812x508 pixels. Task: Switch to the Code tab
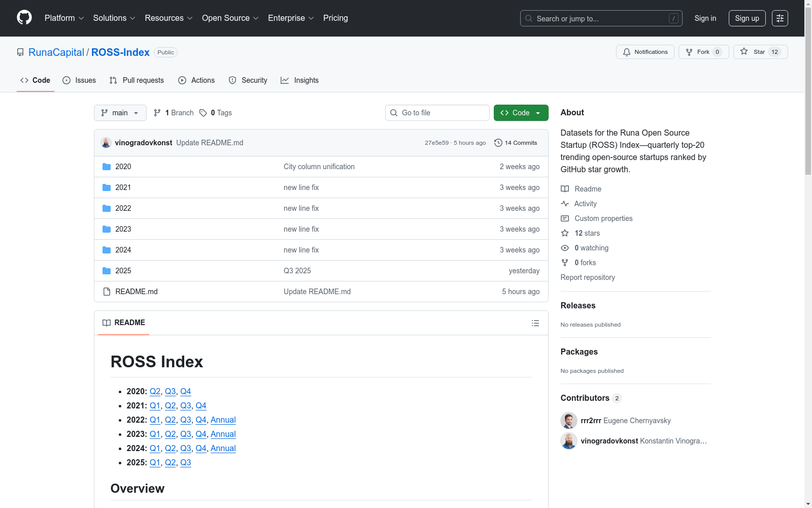pyautogui.click(x=36, y=80)
